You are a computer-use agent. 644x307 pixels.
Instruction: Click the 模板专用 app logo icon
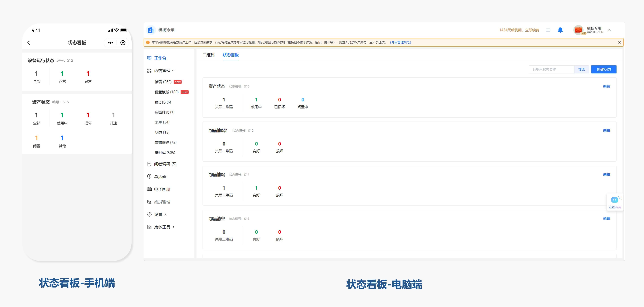coord(151,30)
